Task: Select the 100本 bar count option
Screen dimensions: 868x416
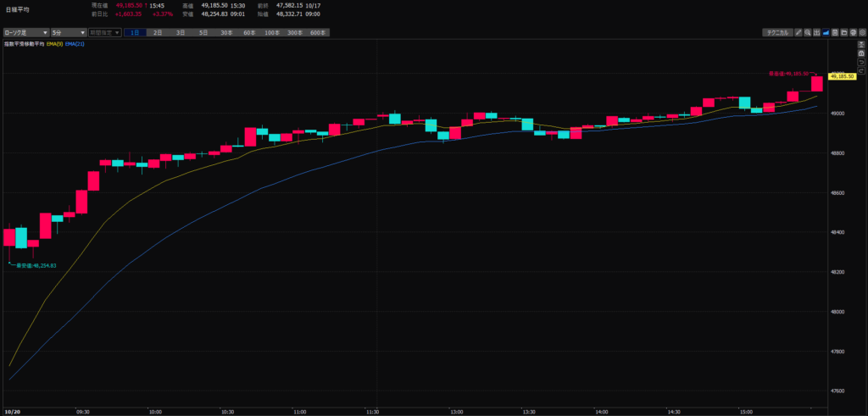Action: 272,32
